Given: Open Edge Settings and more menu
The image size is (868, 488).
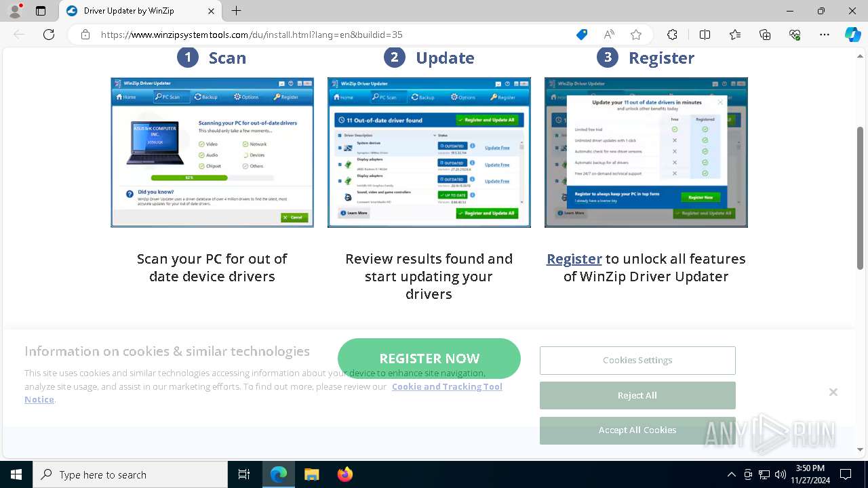Looking at the screenshot, I should 825,35.
